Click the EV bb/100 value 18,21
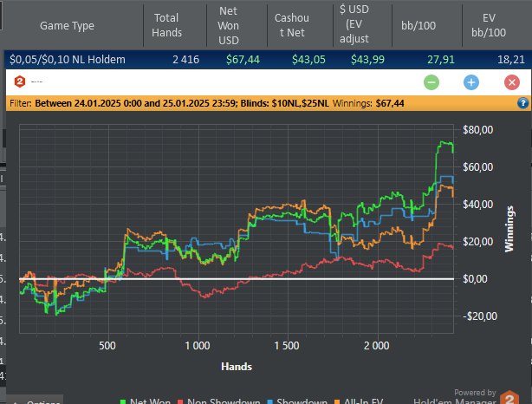The image size is (532, 404). pos(511,60)
